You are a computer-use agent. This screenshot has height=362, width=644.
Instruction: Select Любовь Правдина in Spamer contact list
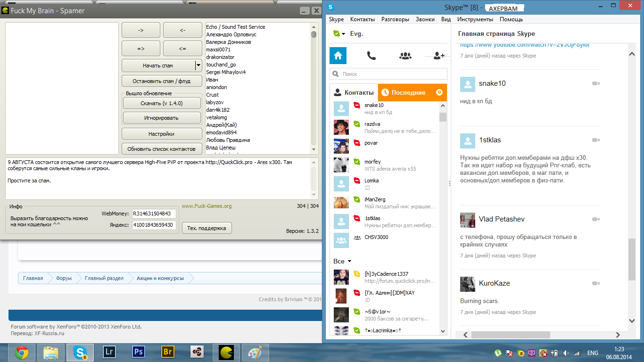[x=228, y=140]
